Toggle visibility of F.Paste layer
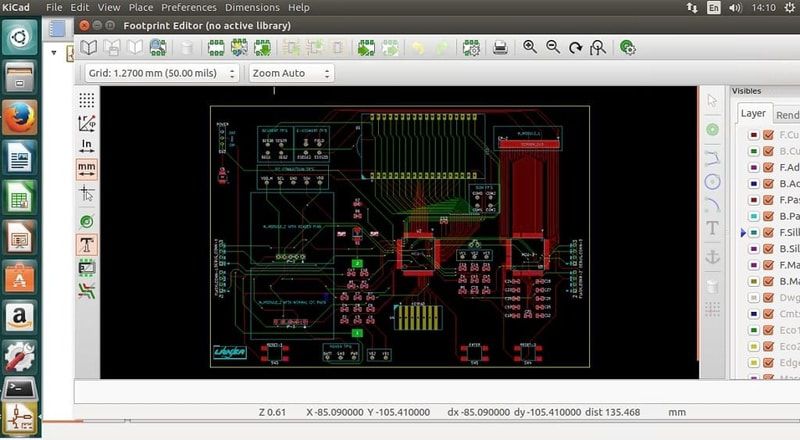The image size is (800, 440). 768,200
